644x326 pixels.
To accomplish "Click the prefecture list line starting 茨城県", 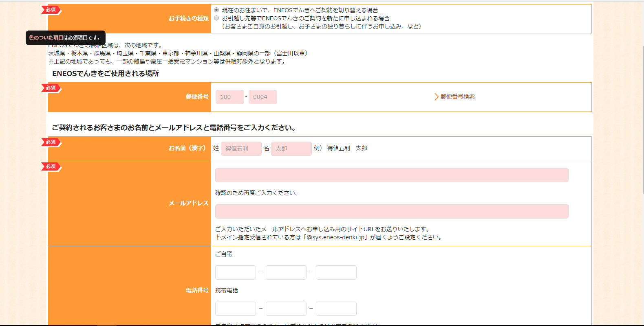I will pos(179,53).
